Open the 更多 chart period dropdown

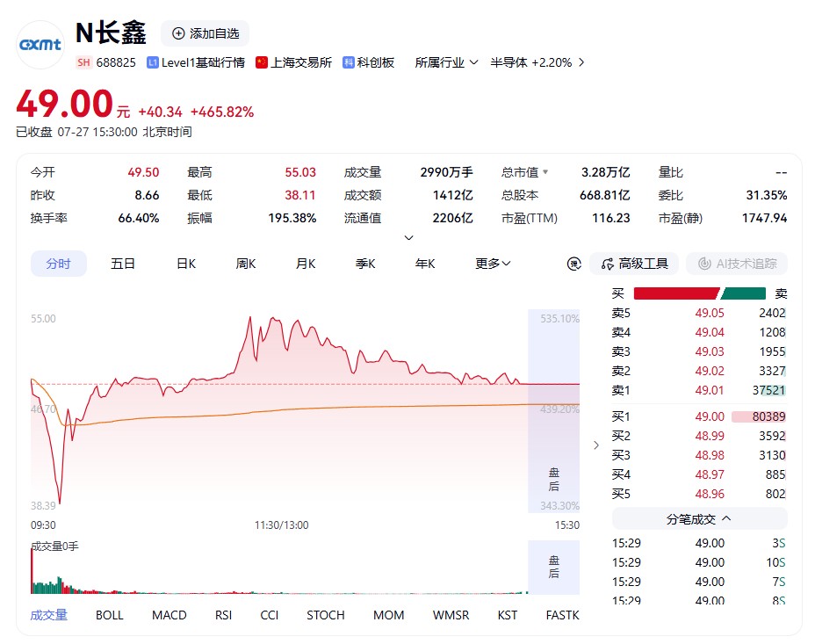point(492,264)
